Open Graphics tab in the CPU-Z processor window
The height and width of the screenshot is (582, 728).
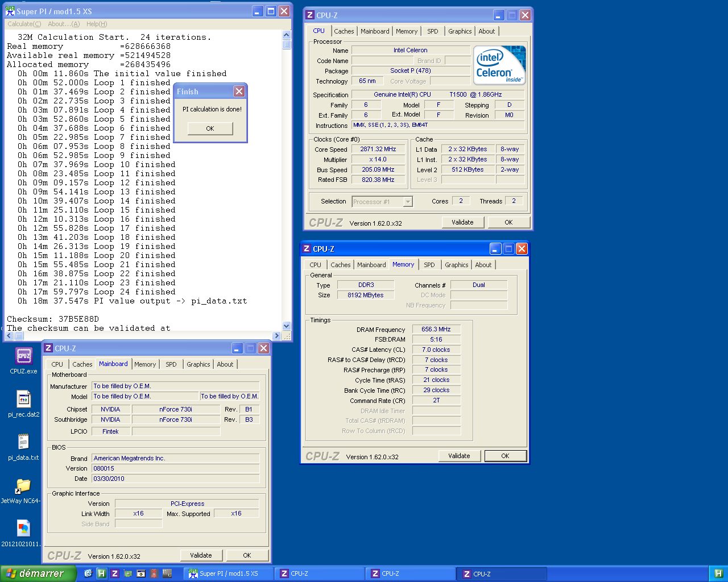(x=460, y=31)
